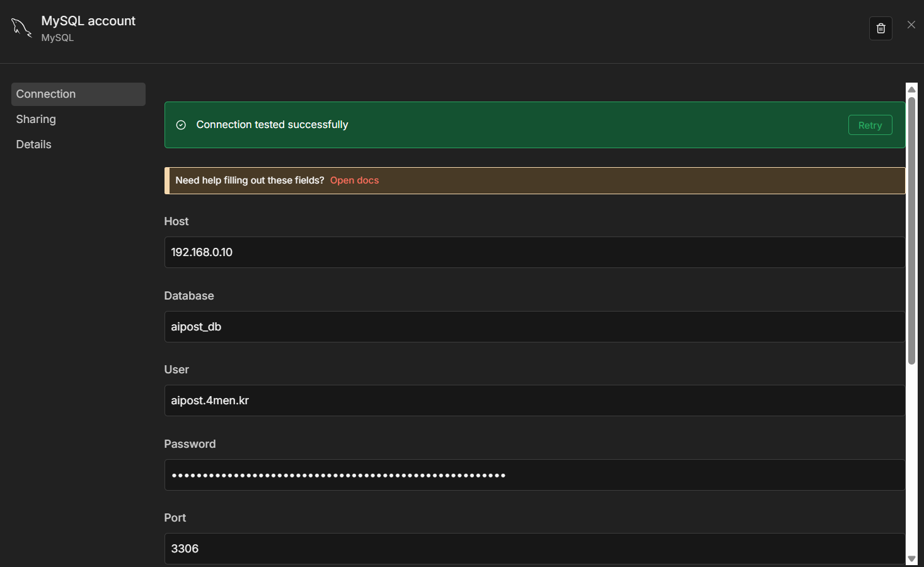This screenshot has width=924, height=567.
Task: Click 'Connection tested successfully' message text
Action: (272, 125)
